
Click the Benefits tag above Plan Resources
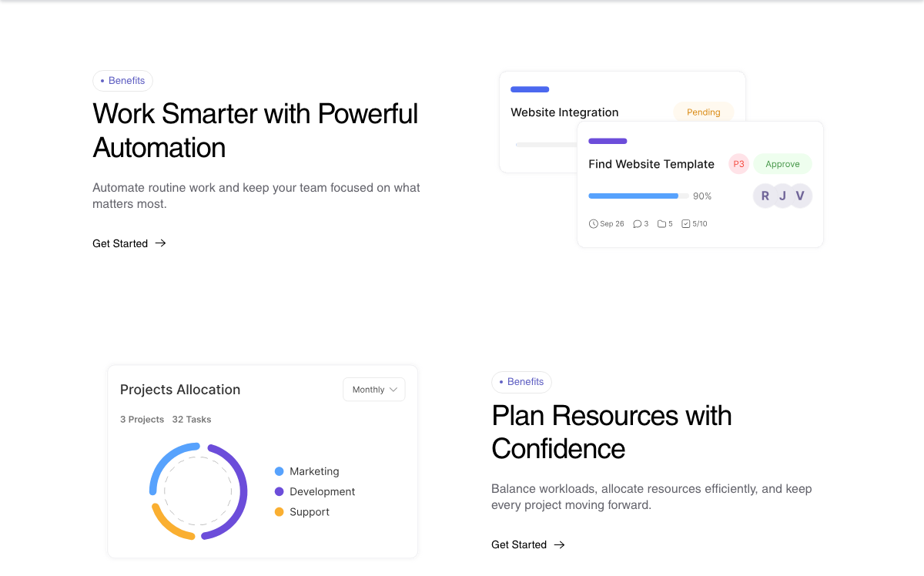tap(521, 382)
